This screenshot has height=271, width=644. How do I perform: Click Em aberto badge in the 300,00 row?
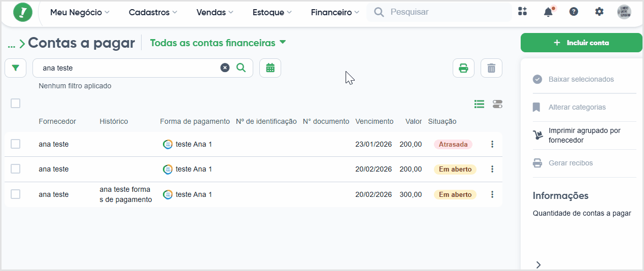point(455,194)
